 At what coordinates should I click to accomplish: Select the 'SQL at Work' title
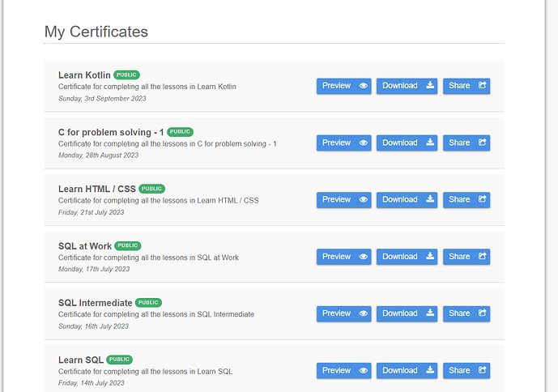pos(85,246)
